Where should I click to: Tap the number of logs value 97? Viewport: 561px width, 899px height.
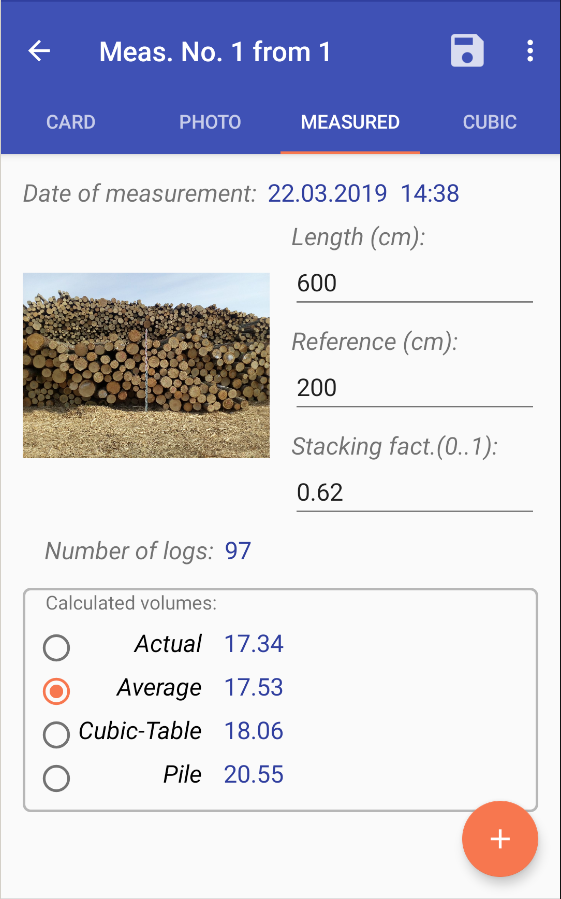point(238,551)
